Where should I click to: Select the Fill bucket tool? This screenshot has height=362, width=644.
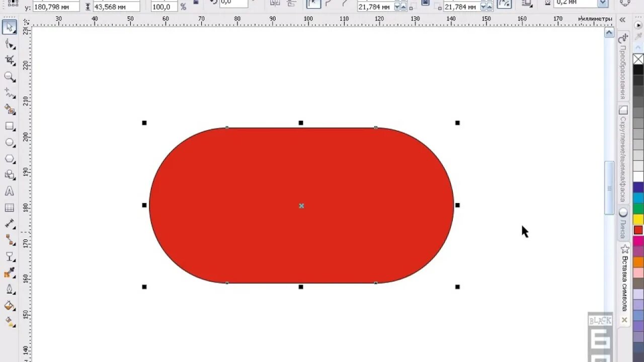pyautogui.click(x=10, y=306)
